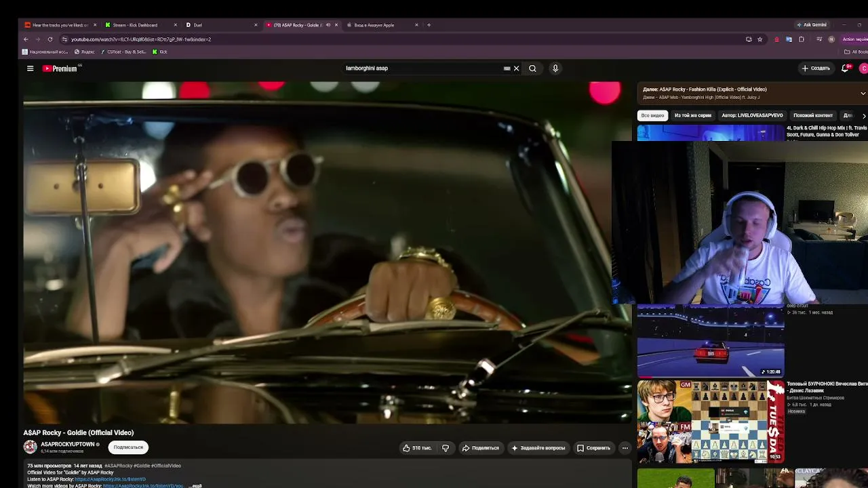The width and height of the screenshot is (868, 488).
Task: Click the browser address bar URL
Action: (x=141, y=39)
